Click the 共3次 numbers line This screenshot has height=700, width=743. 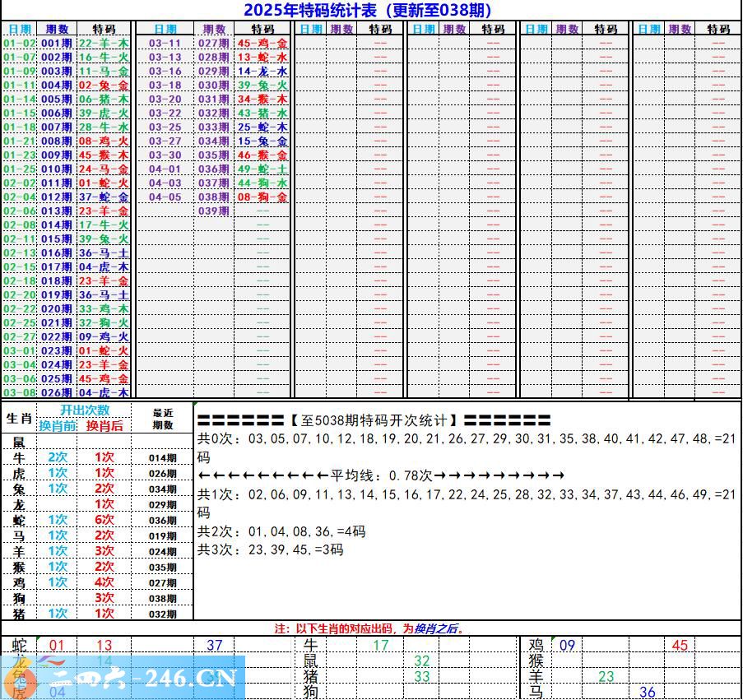[x=271, y=549]
